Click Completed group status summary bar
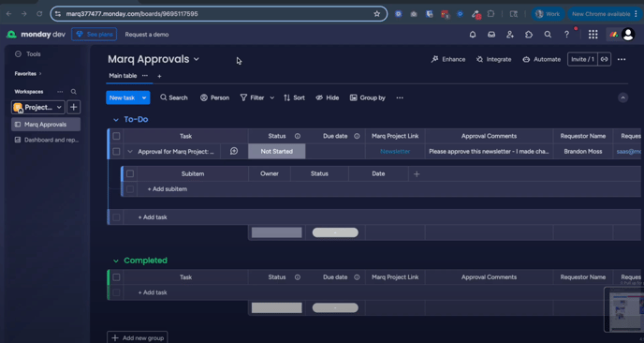644x343 pixels. [277, 307]
